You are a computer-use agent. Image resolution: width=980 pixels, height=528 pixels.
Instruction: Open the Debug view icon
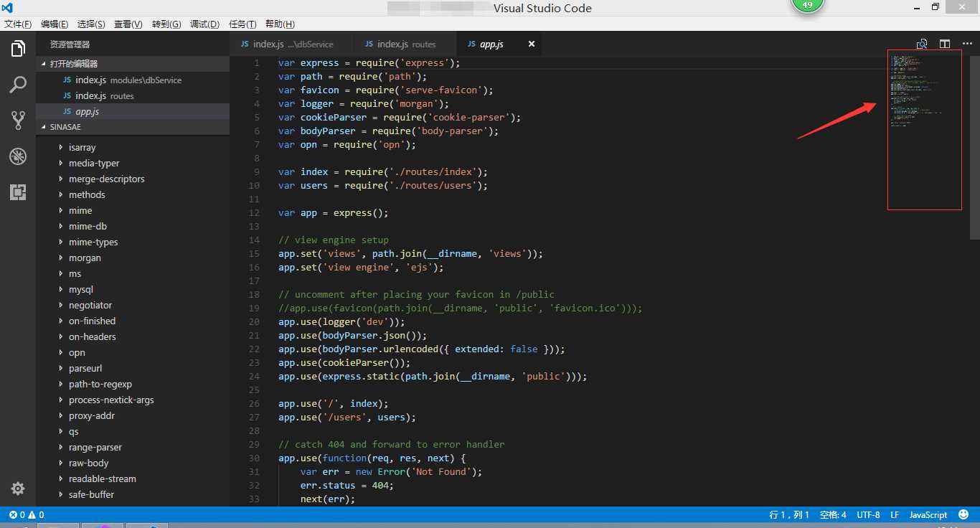(x=18, y=156)
